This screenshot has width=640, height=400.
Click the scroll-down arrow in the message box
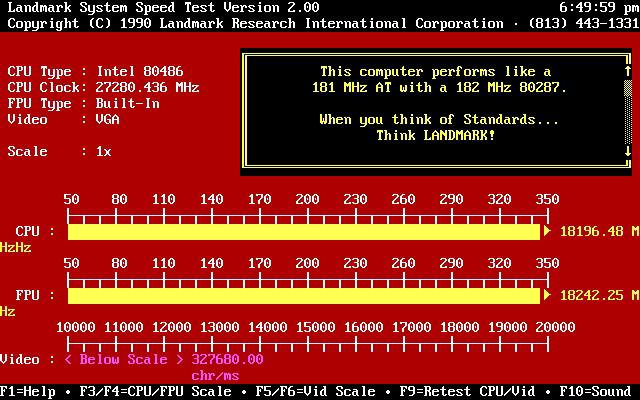click(628, 151)
